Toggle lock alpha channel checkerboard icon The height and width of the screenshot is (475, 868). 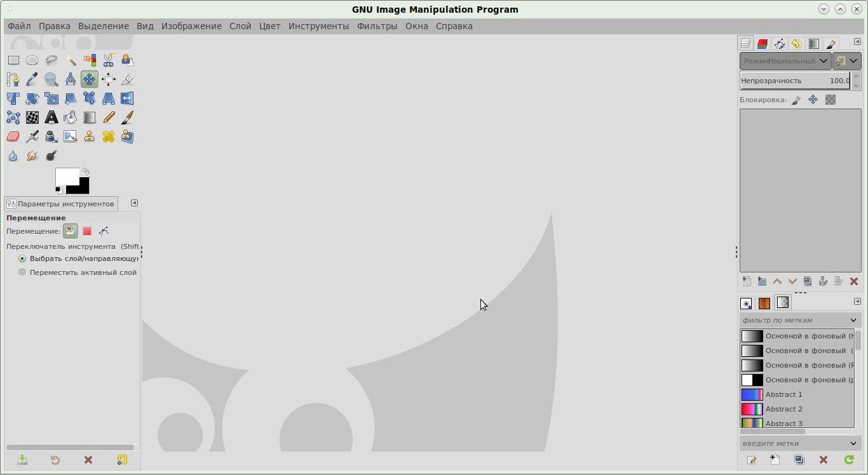(830, 100)
